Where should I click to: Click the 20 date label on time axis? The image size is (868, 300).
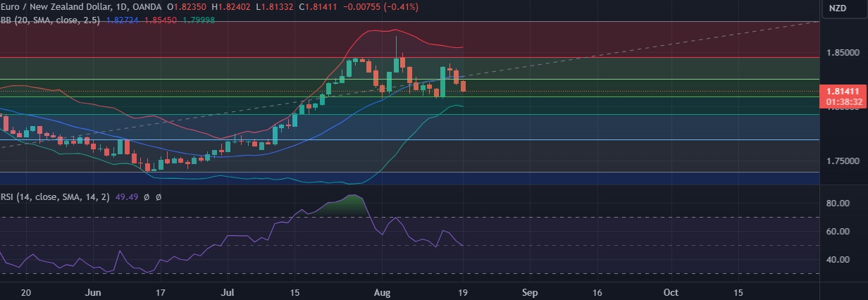pyautogui.click(x=25, y=291)
